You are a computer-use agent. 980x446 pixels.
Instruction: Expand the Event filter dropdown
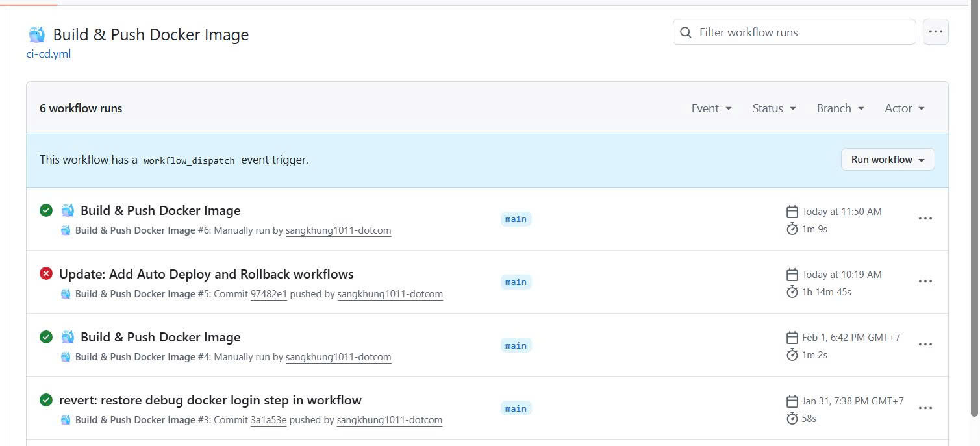point(711,108)
